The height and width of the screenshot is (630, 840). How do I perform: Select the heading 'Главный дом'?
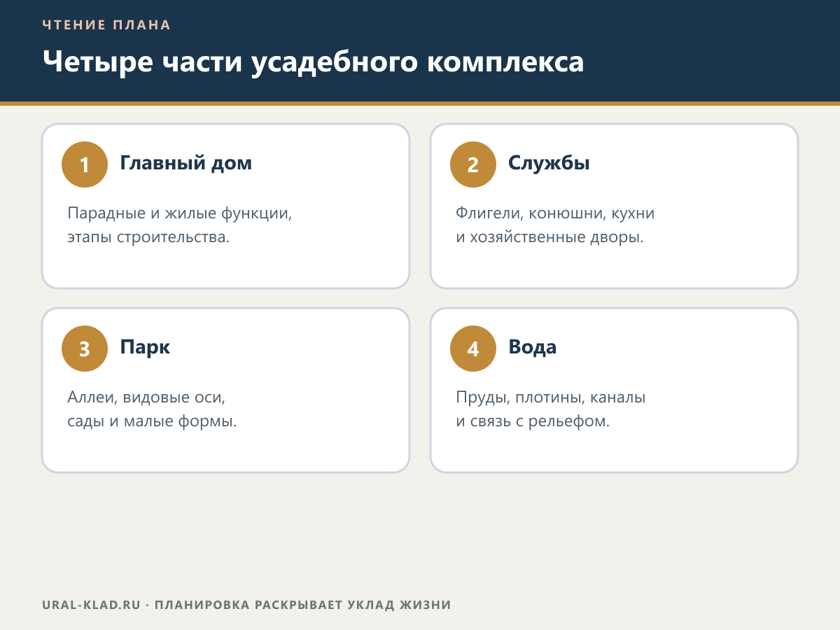[186, 163]
